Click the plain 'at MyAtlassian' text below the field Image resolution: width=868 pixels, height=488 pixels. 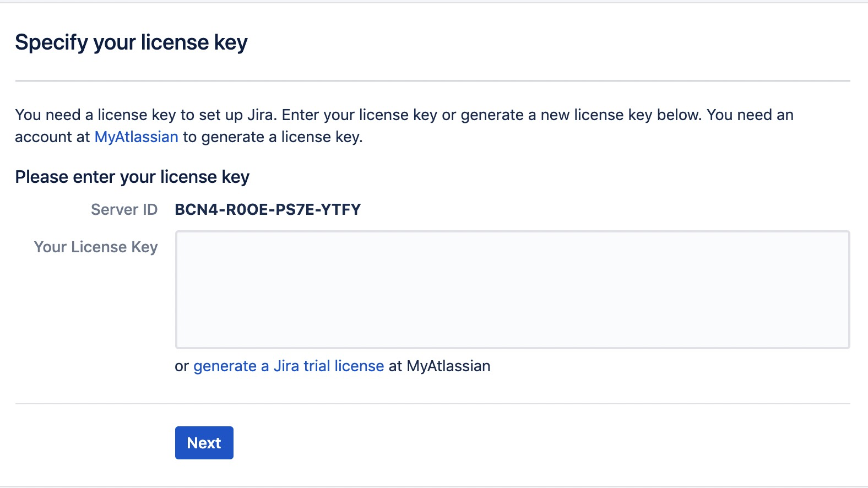tap(440, 366)
